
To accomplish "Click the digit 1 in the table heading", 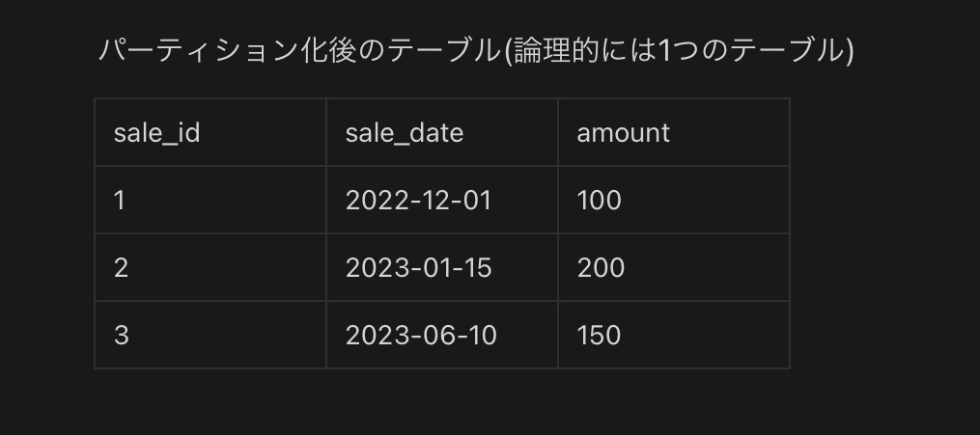I will coord(663,51).
